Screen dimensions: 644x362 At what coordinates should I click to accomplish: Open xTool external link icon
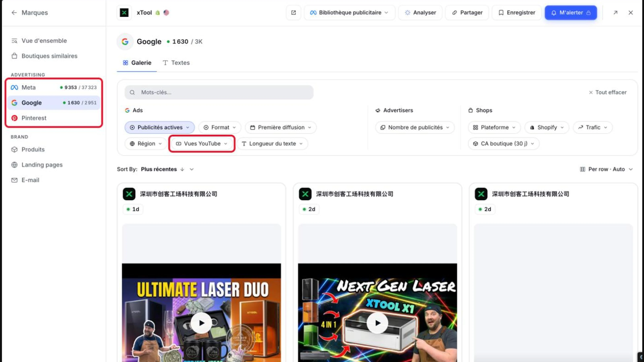tap(293, 12)
